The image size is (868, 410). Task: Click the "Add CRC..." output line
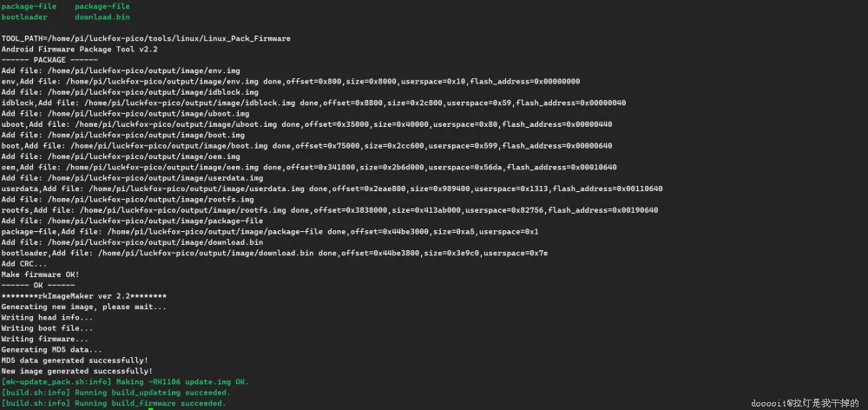[x=24, y=263]
